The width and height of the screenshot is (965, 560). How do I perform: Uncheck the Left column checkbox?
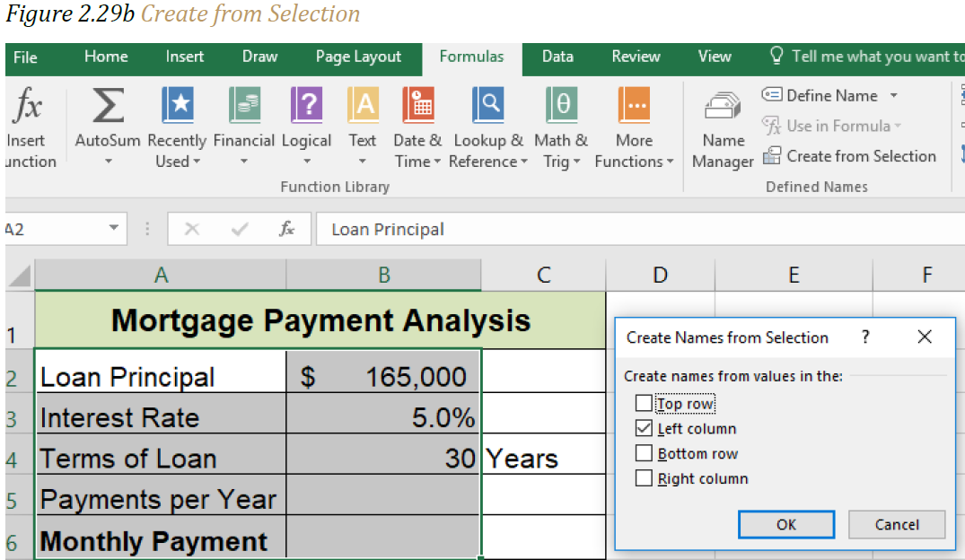(x=644, y=428)
